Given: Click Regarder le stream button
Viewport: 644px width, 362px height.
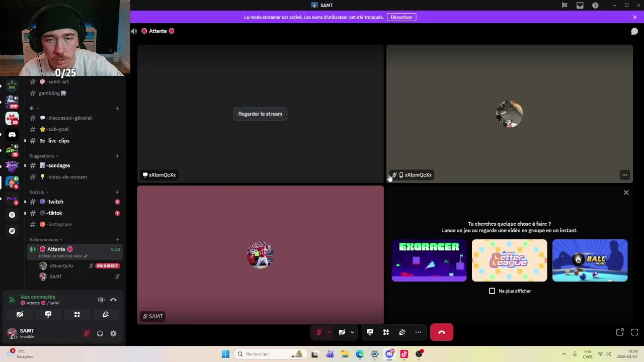Looking at the screenshot, I should [x=260, y=114].
